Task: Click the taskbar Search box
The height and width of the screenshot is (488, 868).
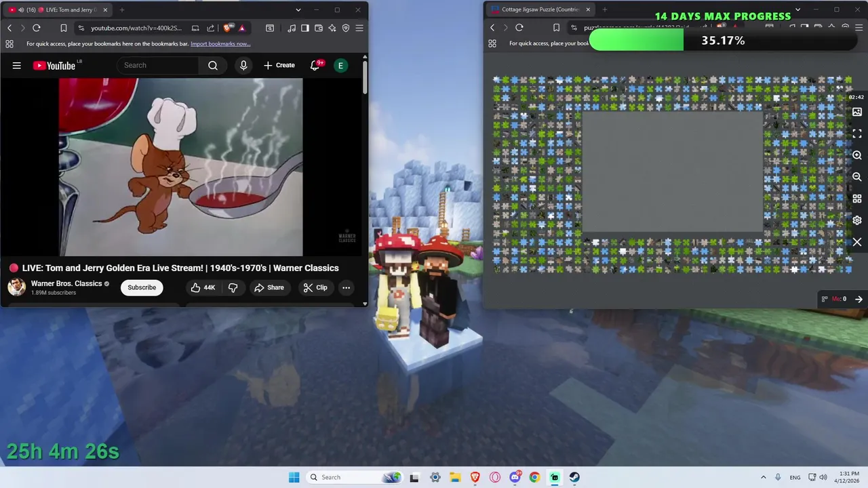Action: (x=355, y=477)
